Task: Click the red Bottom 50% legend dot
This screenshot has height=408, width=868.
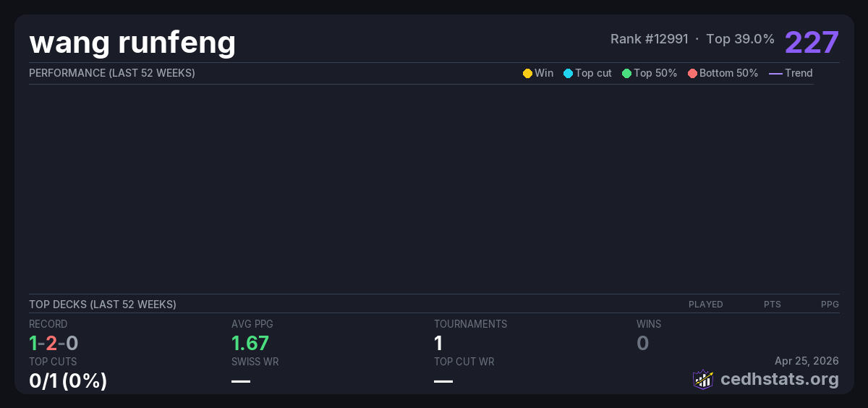Action: [x=692, y=73]
